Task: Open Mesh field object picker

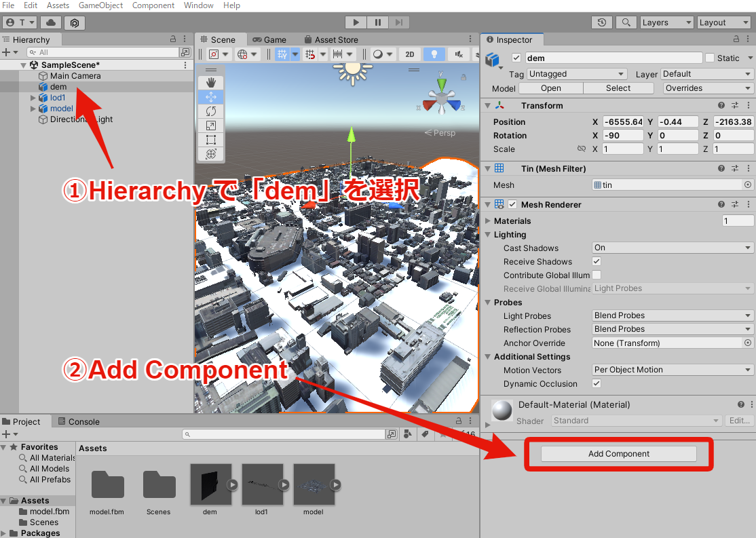Action: pos(747,185)
